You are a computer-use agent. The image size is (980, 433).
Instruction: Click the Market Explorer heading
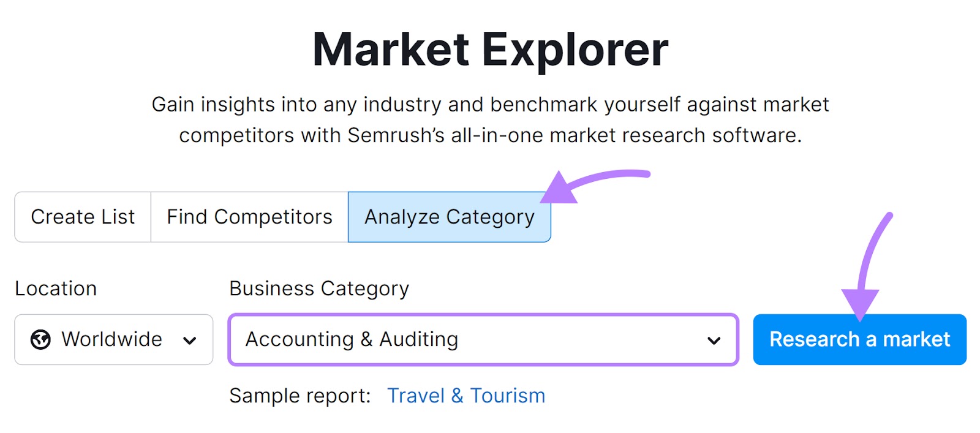[x=490, y=49]
